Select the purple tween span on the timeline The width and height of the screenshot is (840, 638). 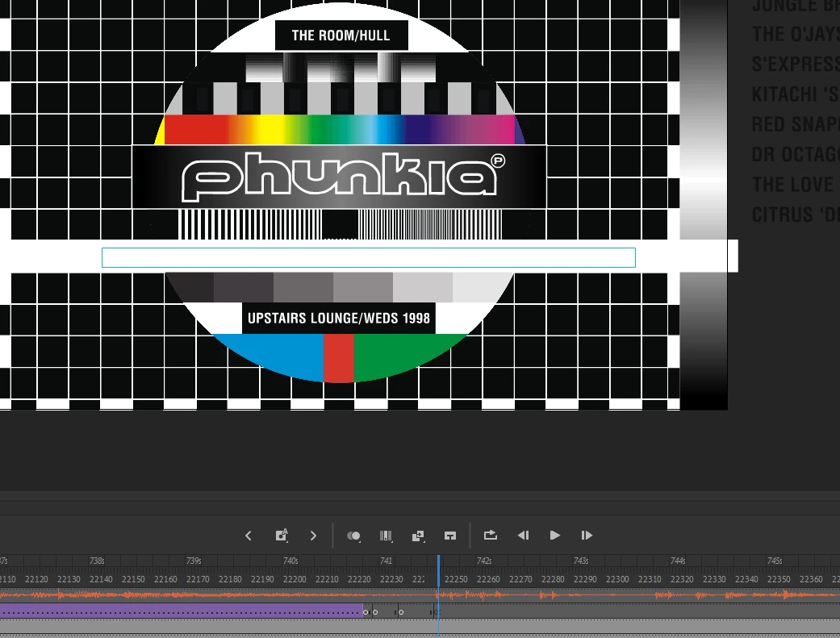pyautogui.click(x=181, y=611)
